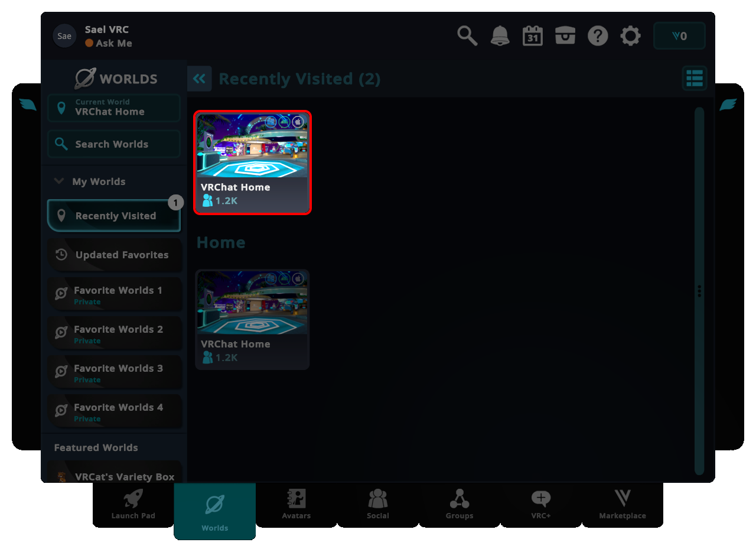The height and width of the screenshot is (552, 756).
Task: Switch to the Avatars tab
Action: (296, 505)
